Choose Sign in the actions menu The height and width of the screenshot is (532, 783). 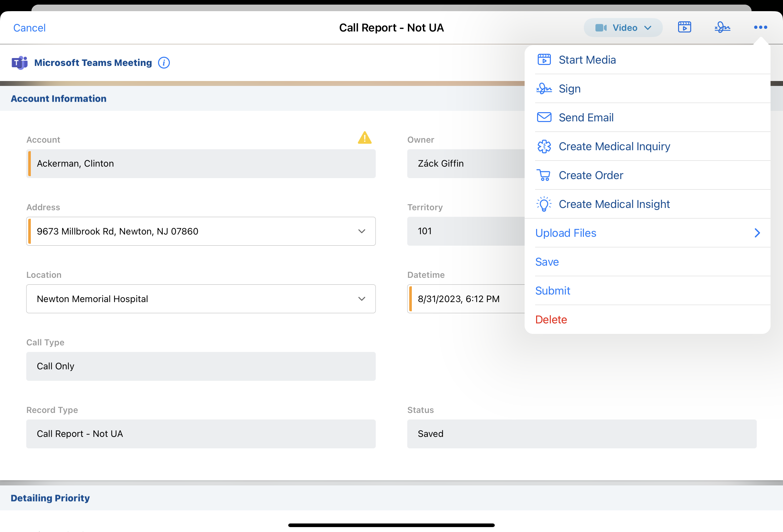570,89
